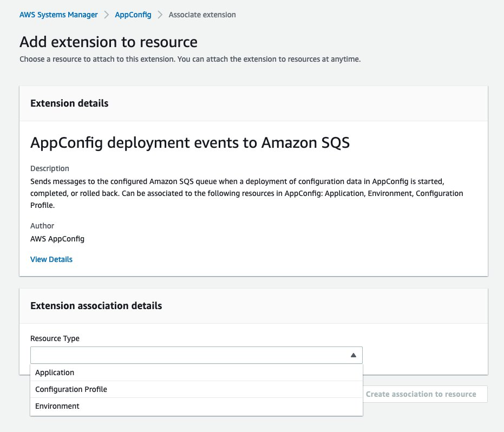Open the AppConfig breadcrumb link

(133, 15)
